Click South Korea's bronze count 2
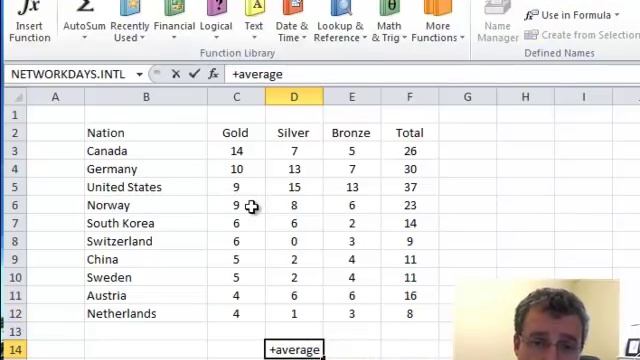Image resolution: width=640 pixels, height=360 pixels. 352,223
